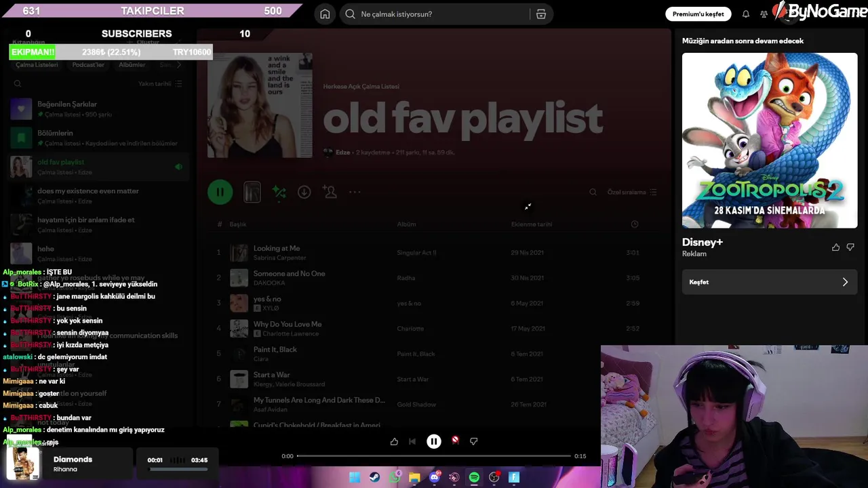Screen dimensions: 868x488
Task: Open the "Beğenilen Şarkılar" playlist
Action: 98,109
